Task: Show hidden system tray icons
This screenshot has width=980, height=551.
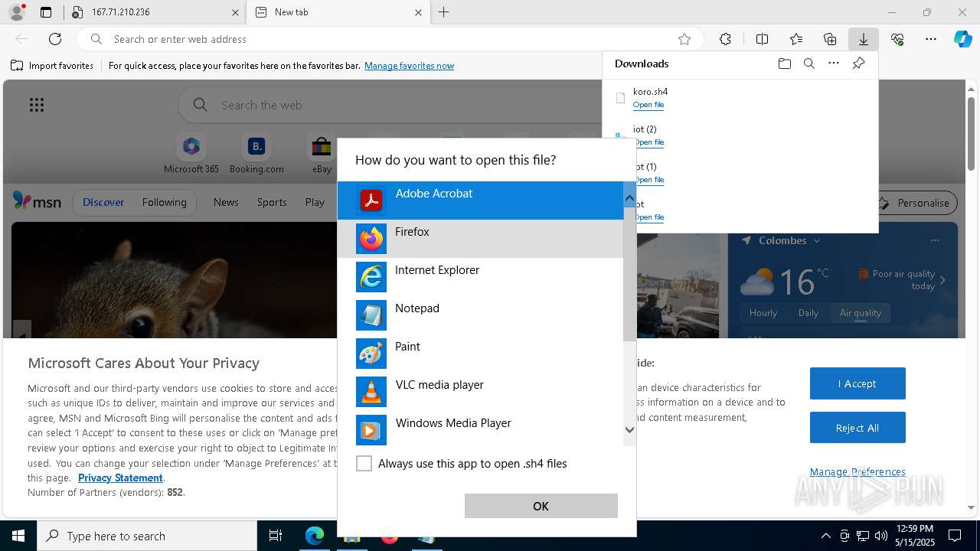Action: [825, 536]
